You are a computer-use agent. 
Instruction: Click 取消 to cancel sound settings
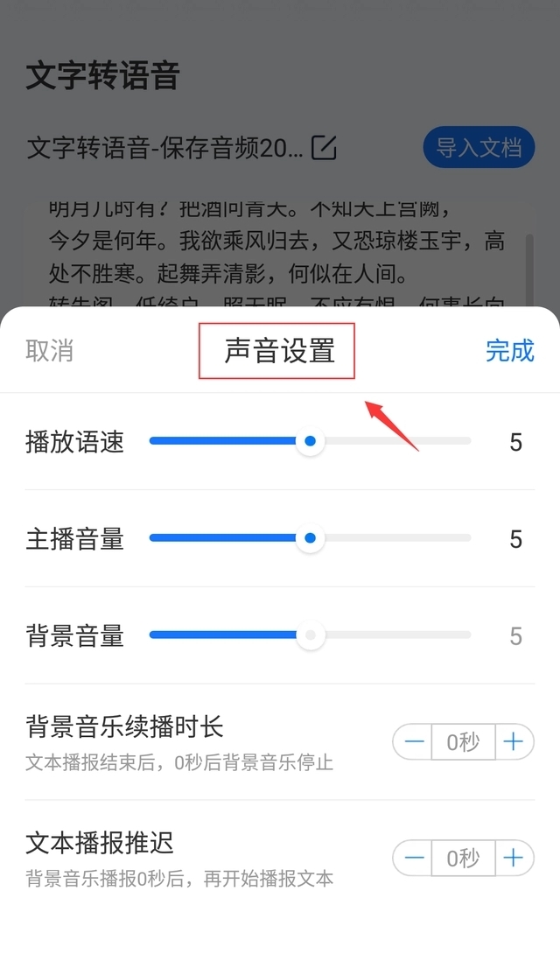pyautogui.click(x=49, y=351)
